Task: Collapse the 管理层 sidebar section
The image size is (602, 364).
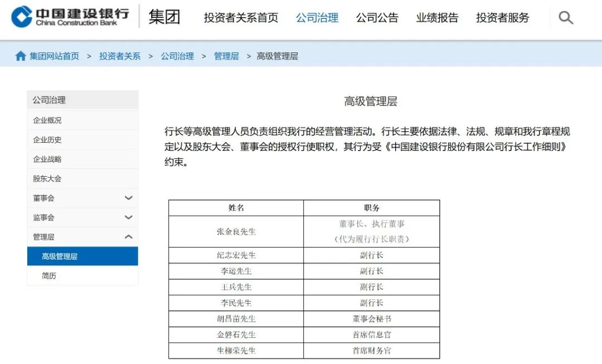Action: 128,237
